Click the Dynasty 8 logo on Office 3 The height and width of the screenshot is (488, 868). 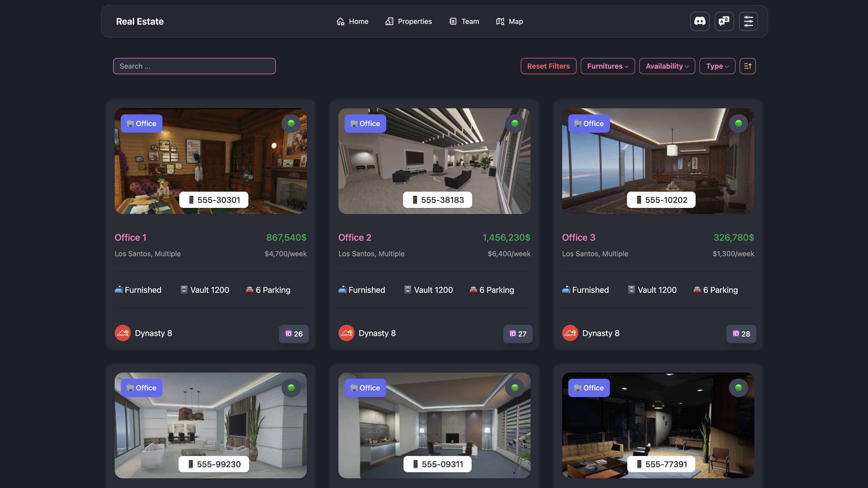pyautogui.click(x=570, y=333)
